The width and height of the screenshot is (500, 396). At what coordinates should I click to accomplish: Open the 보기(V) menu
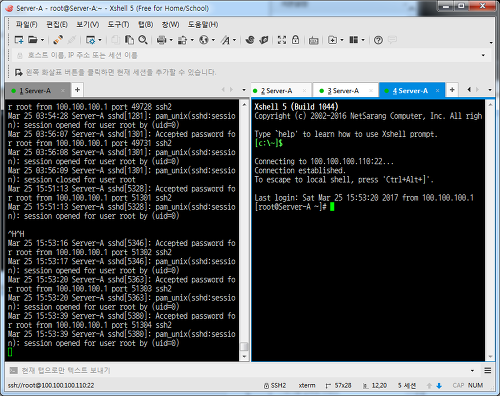(88, 24)
